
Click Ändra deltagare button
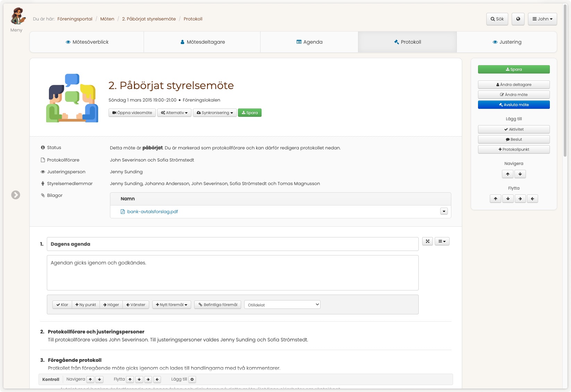click(x=514, y=85)
